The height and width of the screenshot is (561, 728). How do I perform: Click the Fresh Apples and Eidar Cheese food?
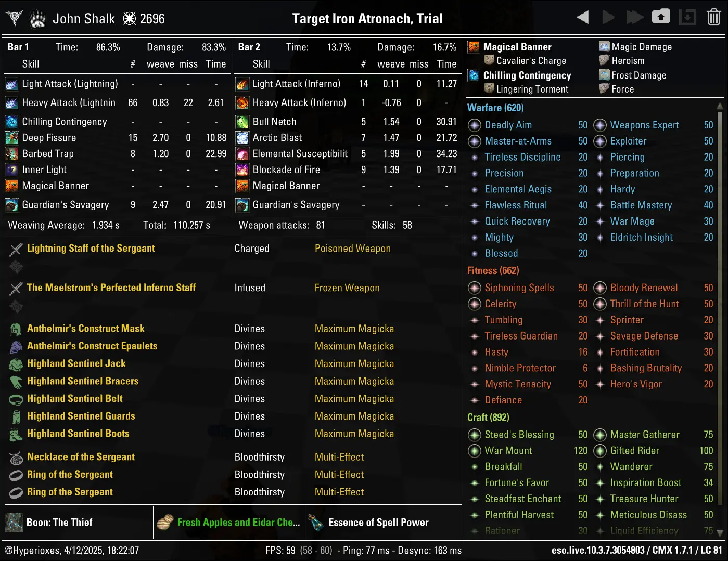[x=238, y=523]
